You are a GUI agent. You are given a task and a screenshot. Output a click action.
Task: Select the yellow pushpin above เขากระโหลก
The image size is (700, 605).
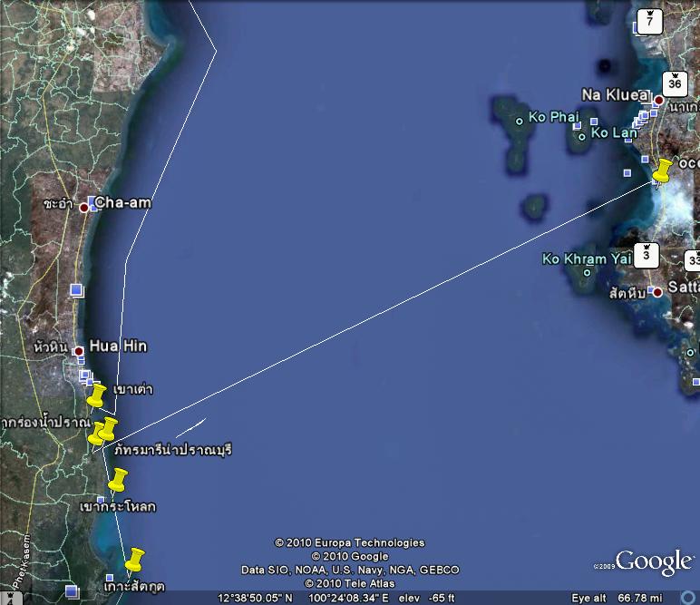point(117,479)
